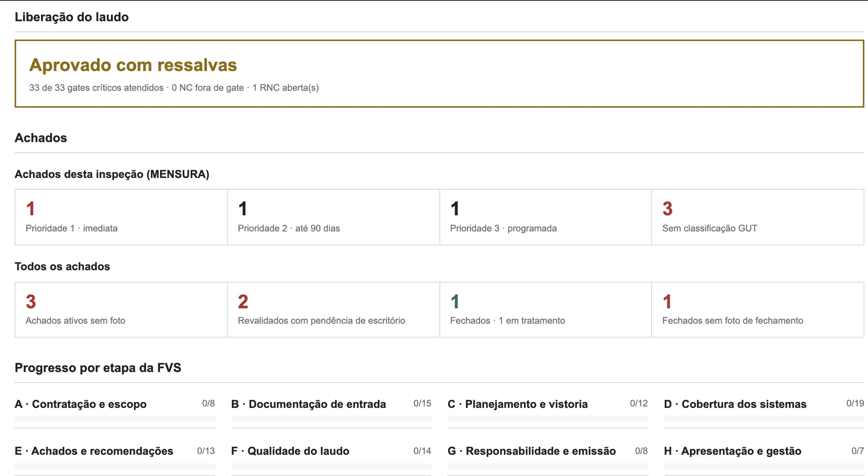Viewport: 868px width, 476px height.
Task: Click the 'C · Planejamento e vistoria' stage heading
Action: pyautogui.click(x=517, y=404)
